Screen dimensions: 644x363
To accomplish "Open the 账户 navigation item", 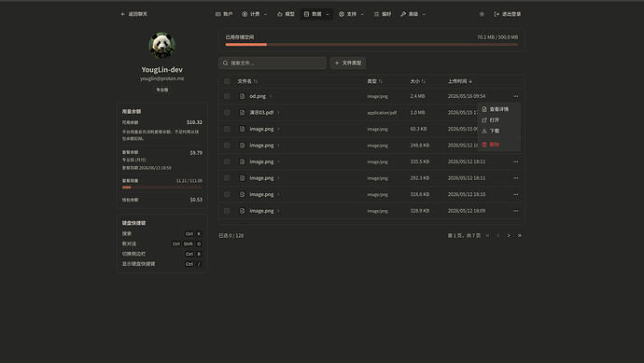I will (x=224, y=14).
